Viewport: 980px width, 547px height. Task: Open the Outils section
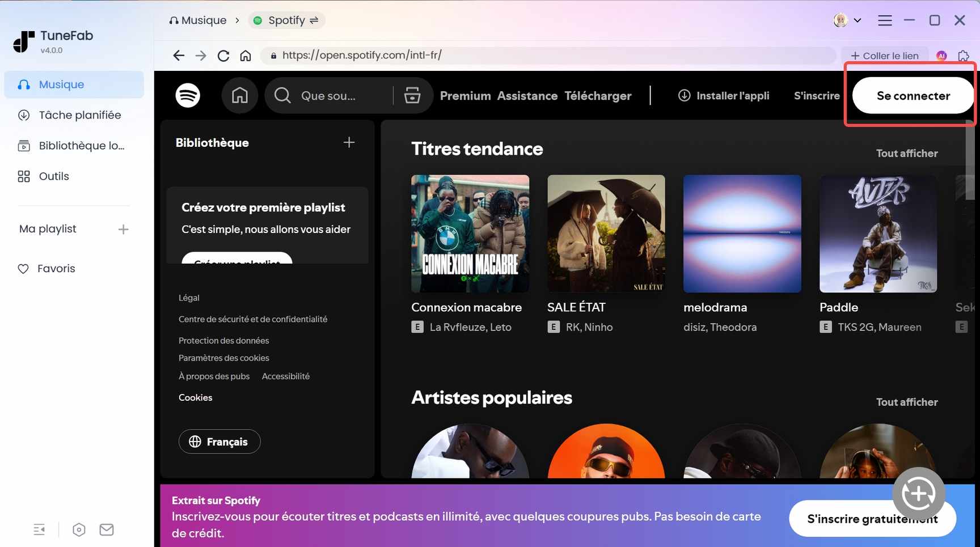[54, 176]
